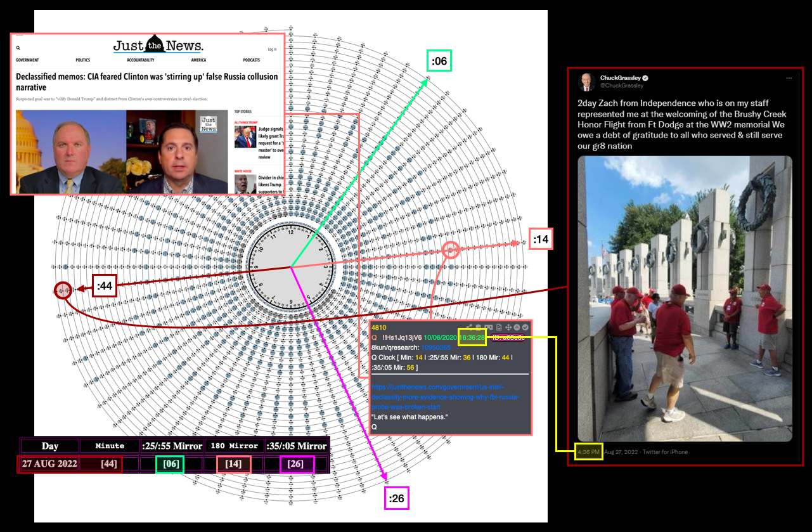Open the WW2 memorial photo in tweet
The height and width of the screenshot is (532, 812).
pyautogui.click(x=685, y=299)
